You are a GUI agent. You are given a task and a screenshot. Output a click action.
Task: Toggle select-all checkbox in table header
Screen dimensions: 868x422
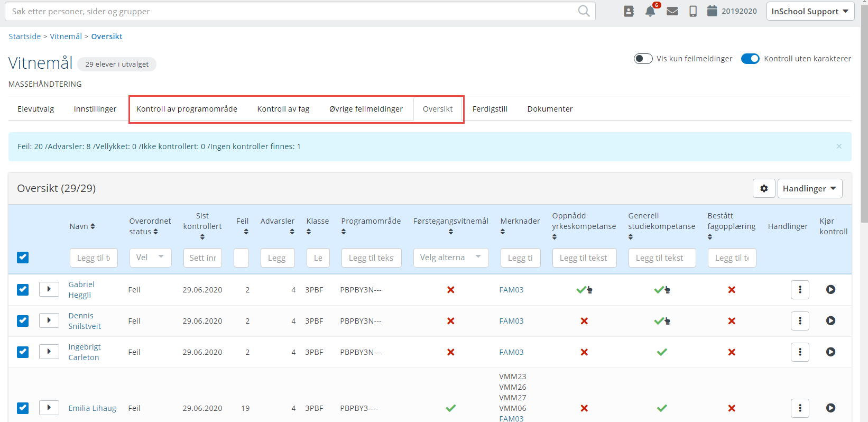pos(23,258)
